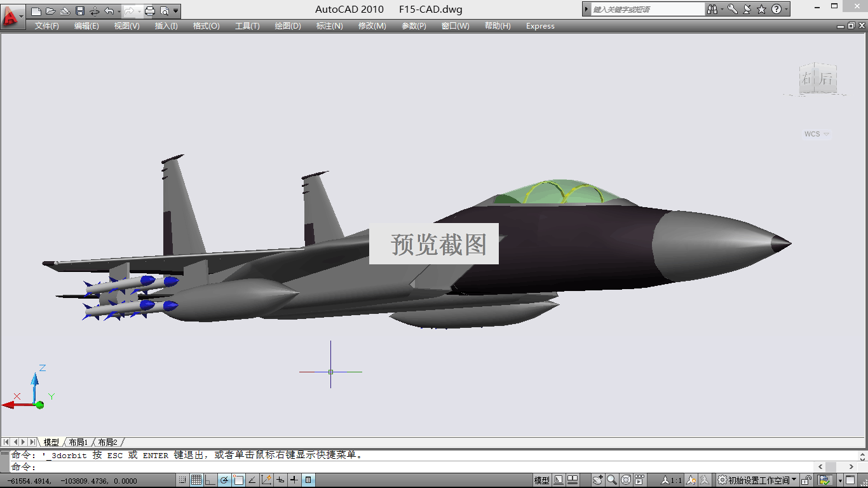This screenshot has width=868, height=488.
Task: Open the 参数(P) menu
Action: (x=414, y=26)
